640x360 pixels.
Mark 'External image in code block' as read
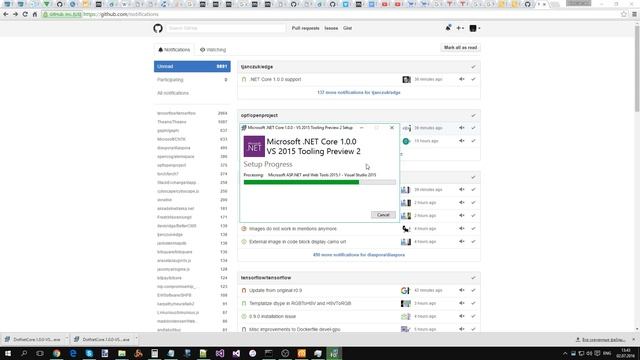point(473,242)
